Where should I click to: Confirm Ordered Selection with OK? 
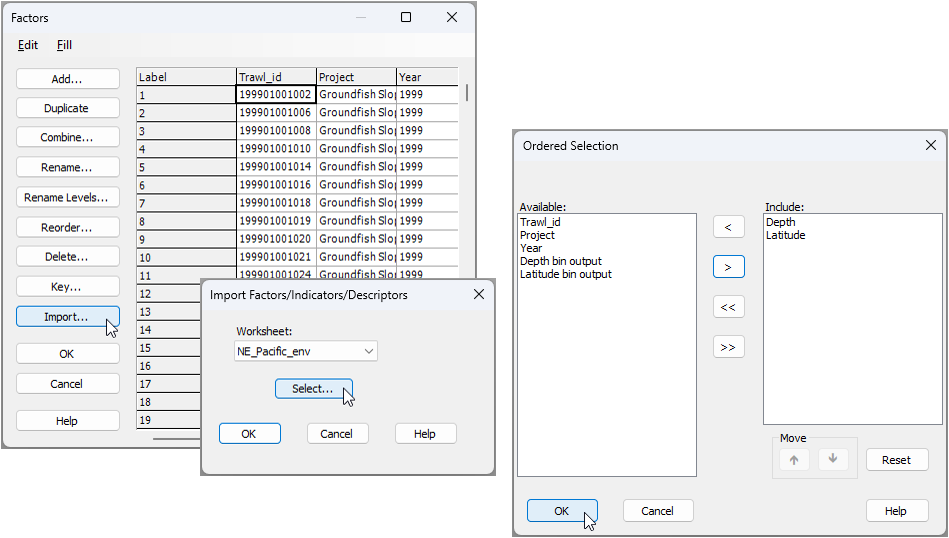561,511
